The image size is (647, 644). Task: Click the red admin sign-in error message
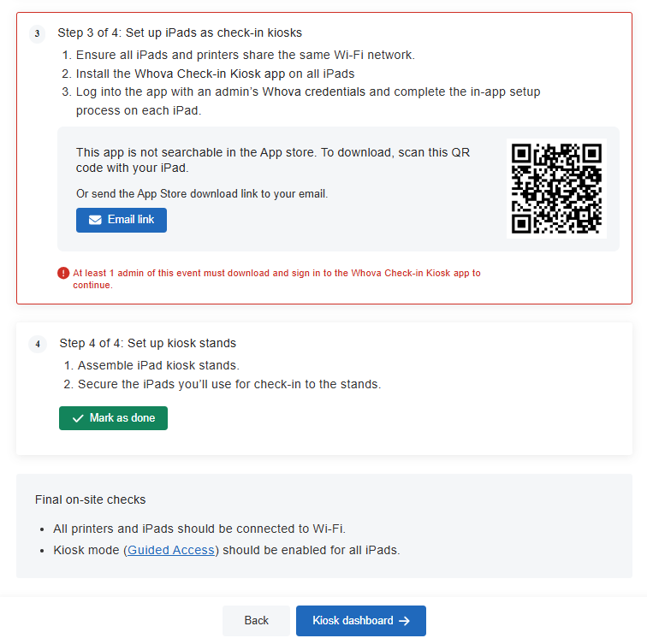coord(276,279)
